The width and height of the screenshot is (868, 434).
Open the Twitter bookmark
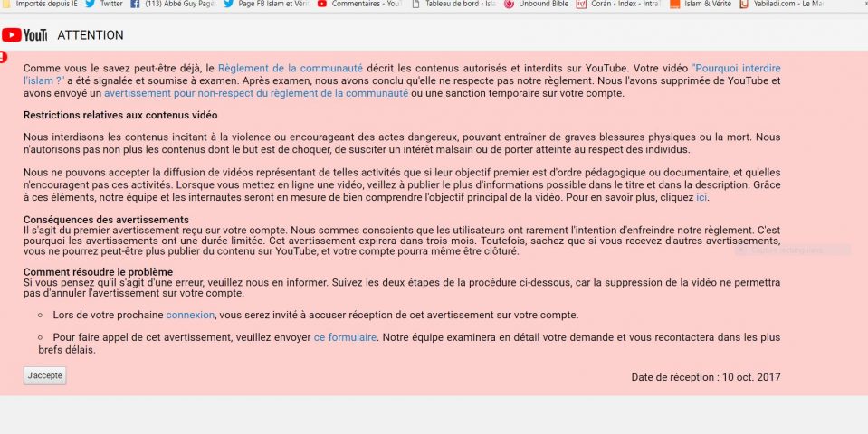click(x=104, y=4)
